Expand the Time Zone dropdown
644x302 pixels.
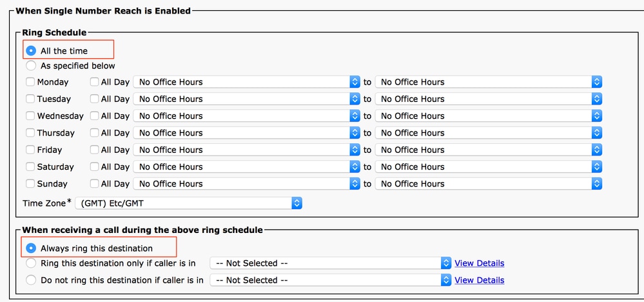(x=188, y=203)
